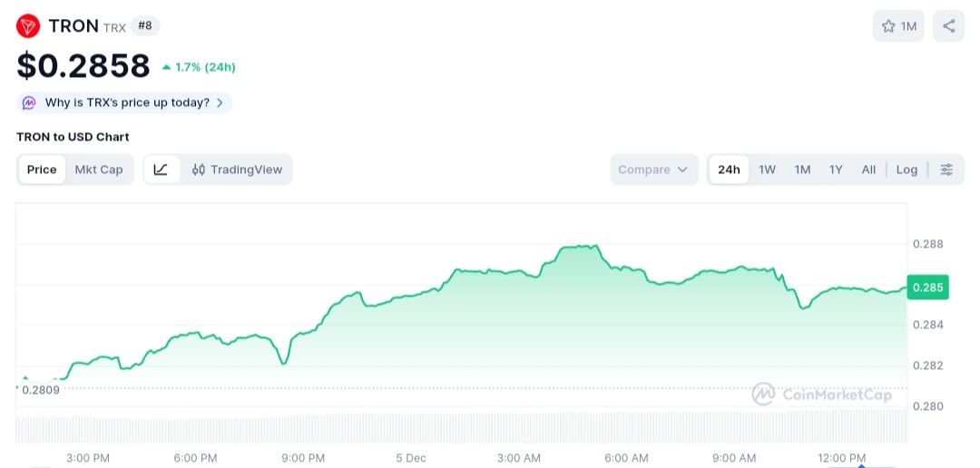Viewport: 980px width, 468px height.
Task: Click the red TRON logo icon
Action: (28, 26)
